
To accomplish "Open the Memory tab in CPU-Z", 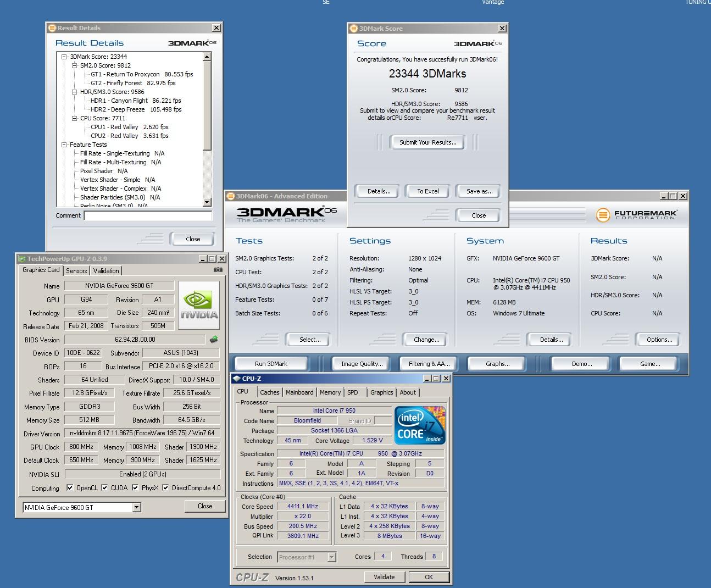I will 330,392.
